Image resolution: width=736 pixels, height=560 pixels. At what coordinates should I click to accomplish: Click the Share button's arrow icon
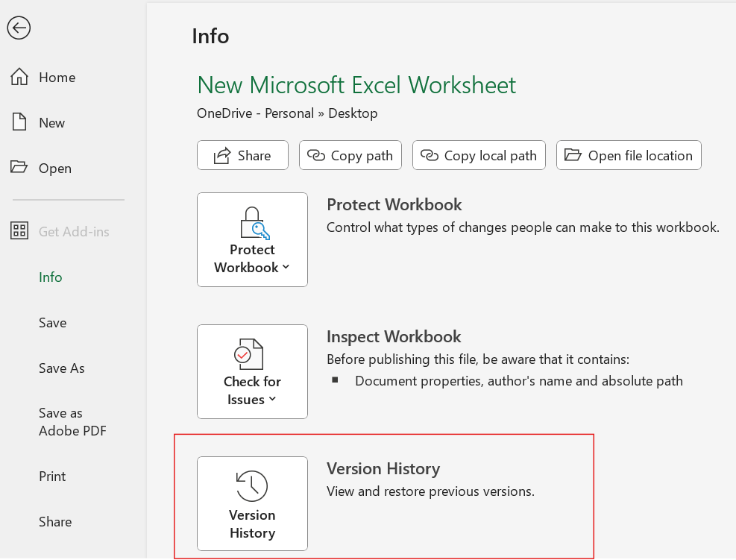coord(222,156)
